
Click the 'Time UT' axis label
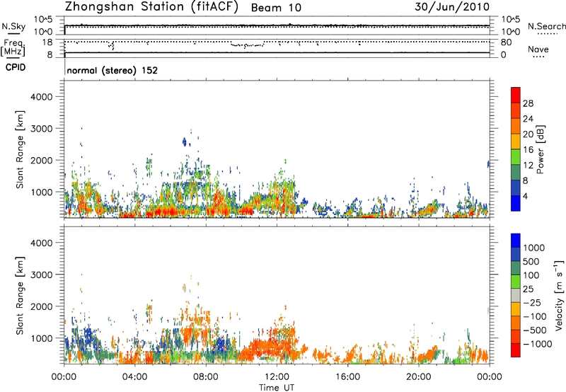277,388
